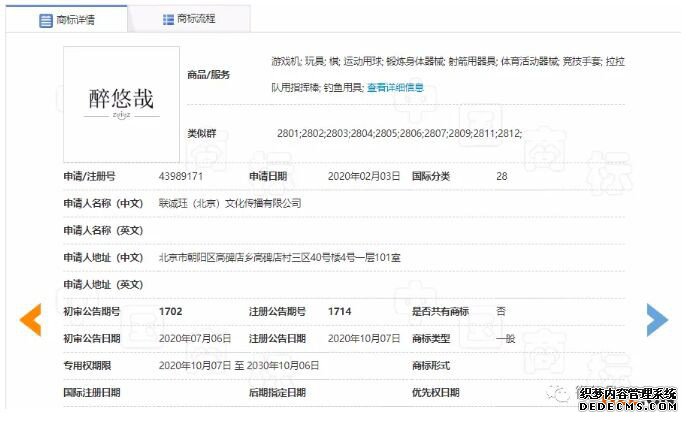Go to next trademark with blue arrow
Image resolution: width=688 pixels, height=421 pixels.
(657, 320)
